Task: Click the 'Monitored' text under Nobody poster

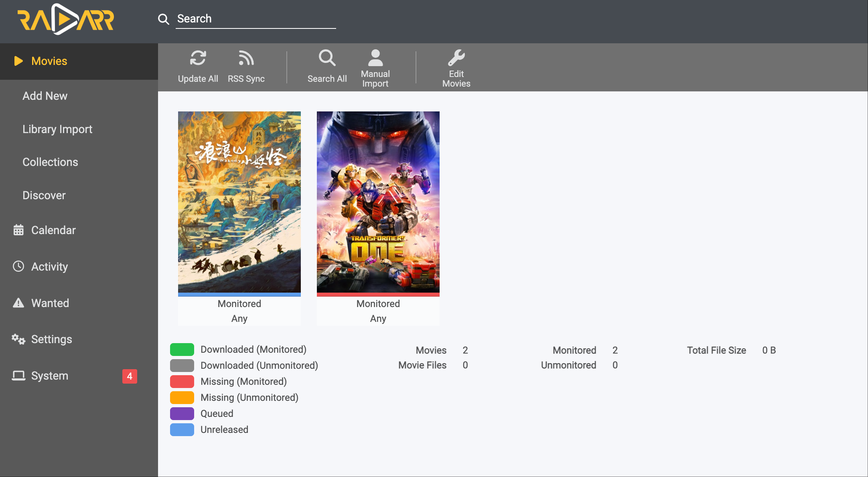Action: tap(239, 303)
